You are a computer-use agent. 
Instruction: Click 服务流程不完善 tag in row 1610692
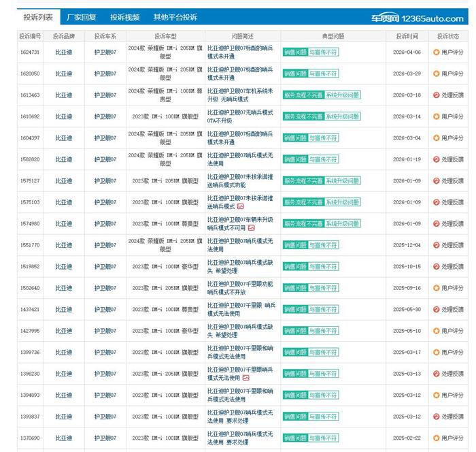(x=303, y=116)
